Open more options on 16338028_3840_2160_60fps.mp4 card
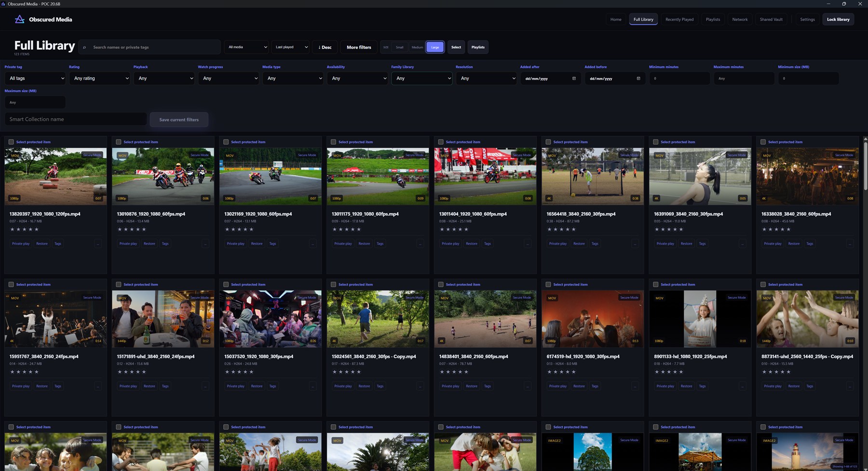The height and width of the screenshot is (471, 868). pyautogui.click(x=850, y=244)
